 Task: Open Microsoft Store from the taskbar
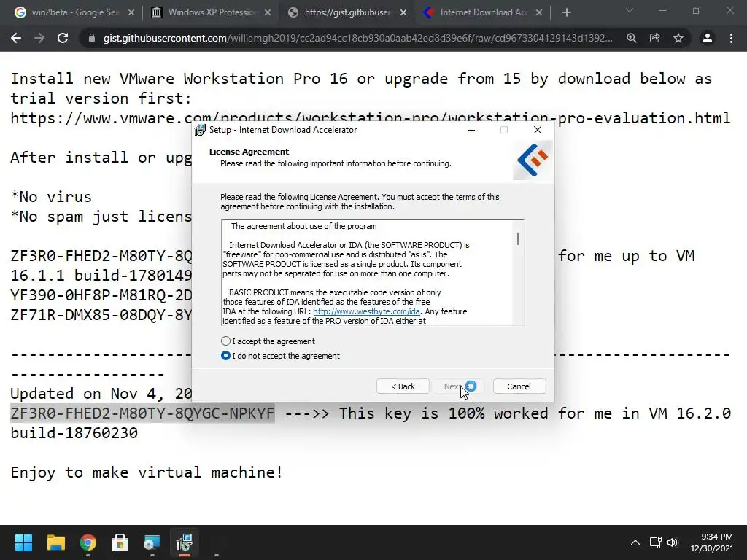click(120, 542)
